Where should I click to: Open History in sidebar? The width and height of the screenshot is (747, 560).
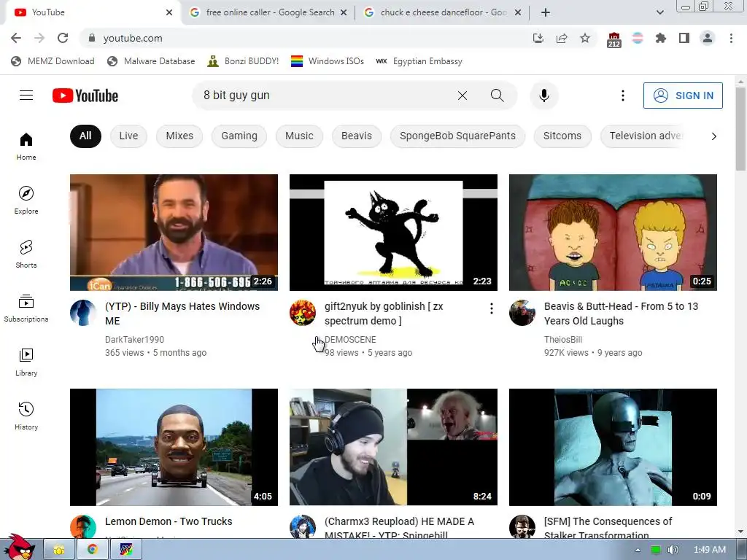(26, 416)
